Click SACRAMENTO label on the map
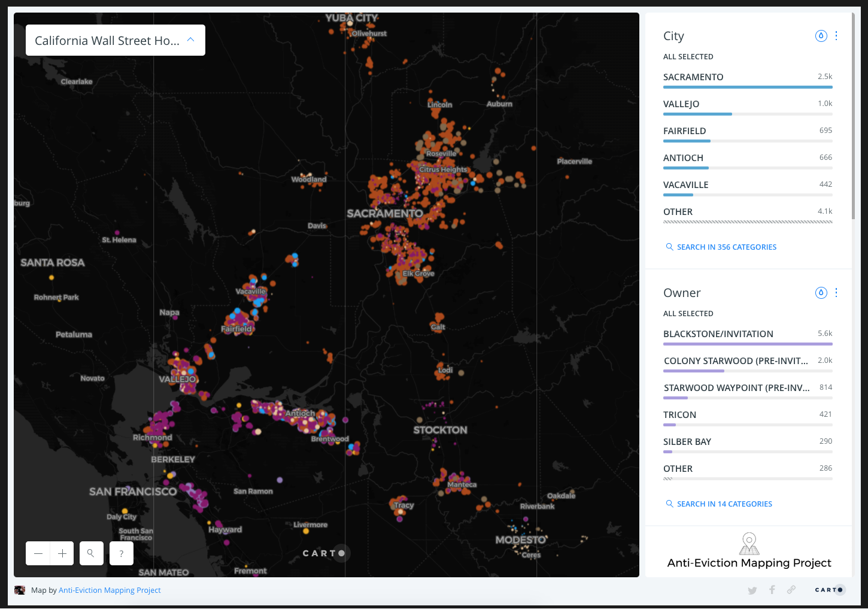 (x=385, y=213)
